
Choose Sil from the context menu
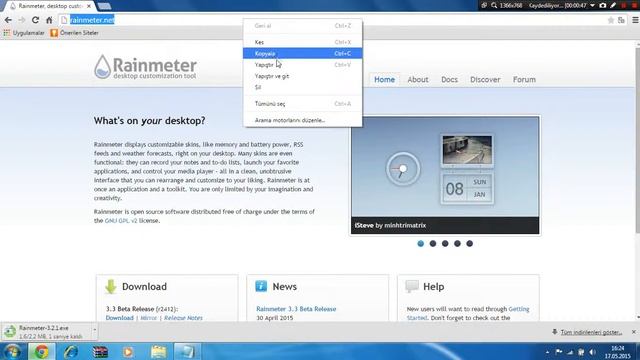[302, 87]
